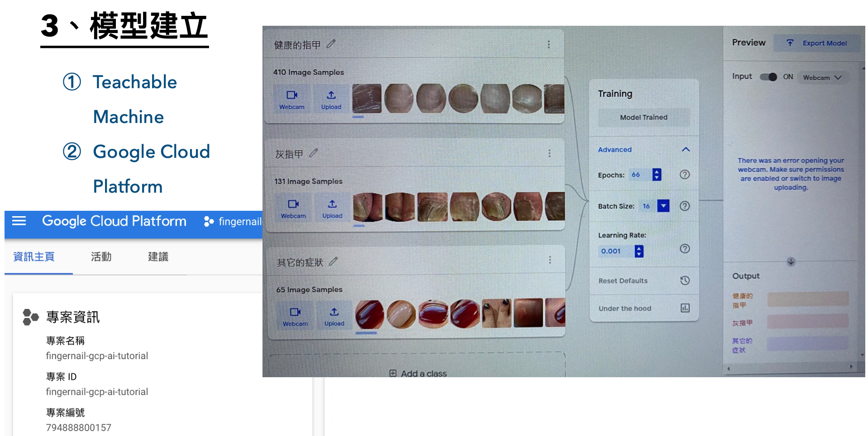The height and width of the screenshot is (436, 868).
Task: Click the 65 Image Samples text
Action: [x=309, y=289]
